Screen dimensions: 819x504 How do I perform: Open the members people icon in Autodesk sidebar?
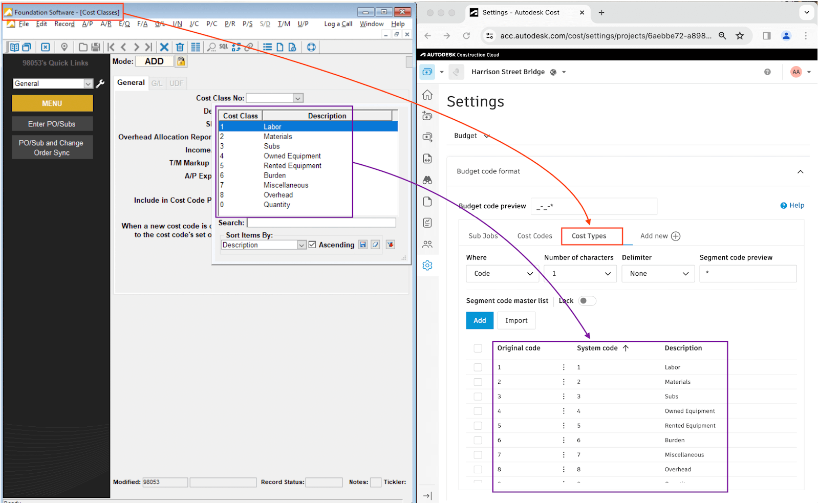pyautogui.click(x=427, y=244)
